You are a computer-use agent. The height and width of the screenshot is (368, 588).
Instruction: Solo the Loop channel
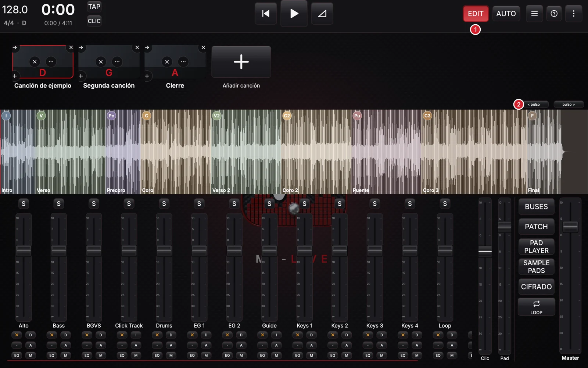click(445, 204)
